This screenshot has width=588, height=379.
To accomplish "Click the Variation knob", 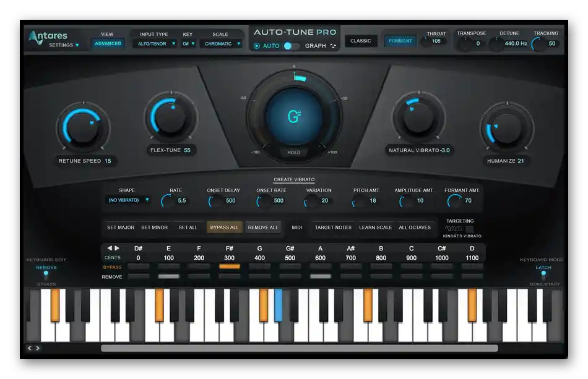I will pos(311,201).
